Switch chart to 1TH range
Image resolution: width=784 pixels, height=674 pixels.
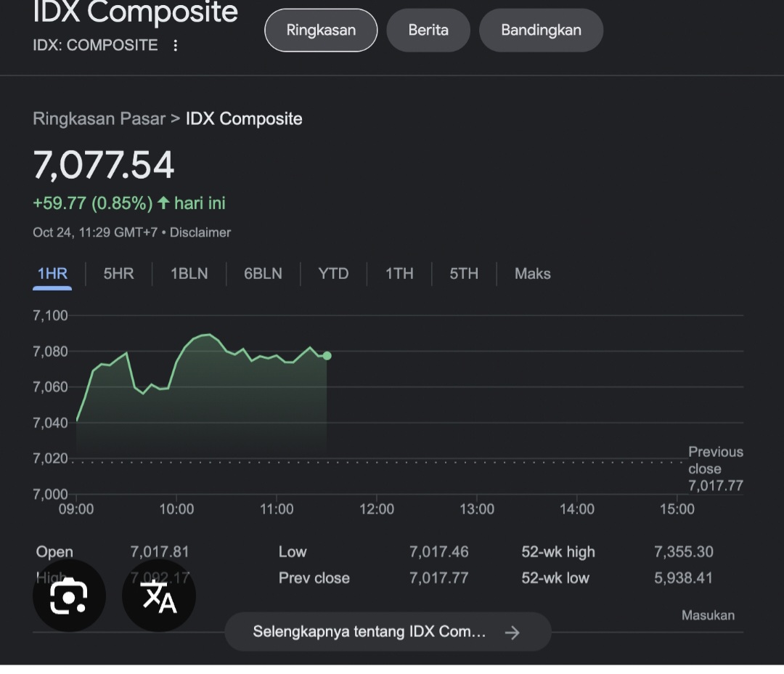[399, 274]
